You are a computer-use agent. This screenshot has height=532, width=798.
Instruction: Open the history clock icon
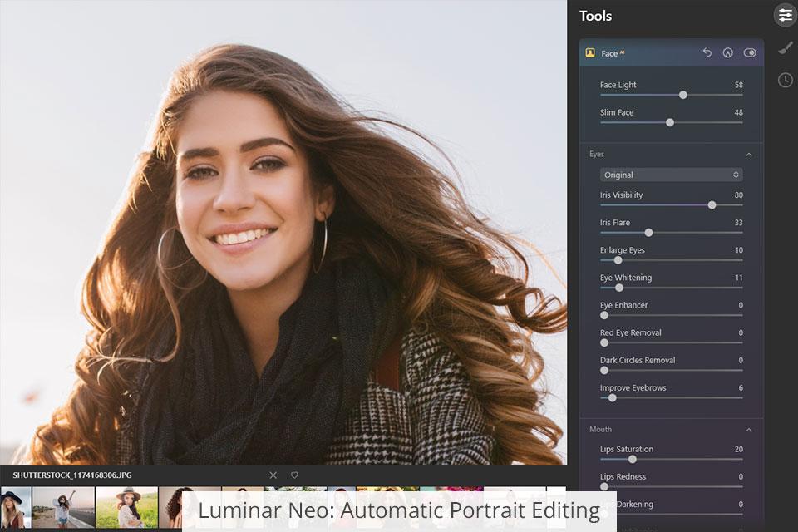786,80
